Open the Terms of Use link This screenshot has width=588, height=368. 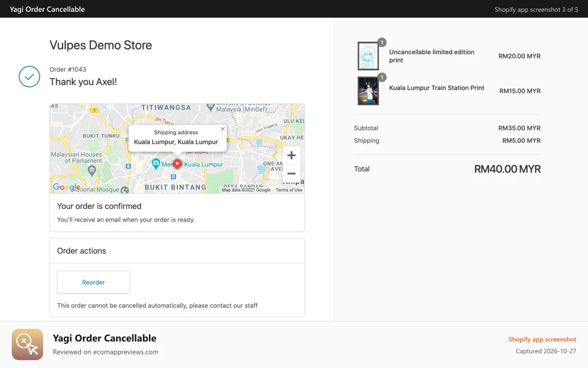coord(289,190)
